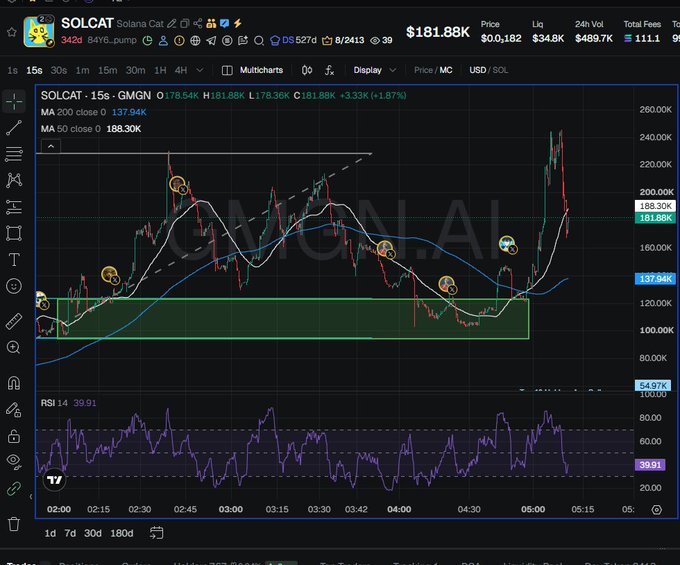The height and width of the screenshot is (565, 680).
Task: Click the lightning bolt quick-buy icon
Action: [x=237, y=23]
